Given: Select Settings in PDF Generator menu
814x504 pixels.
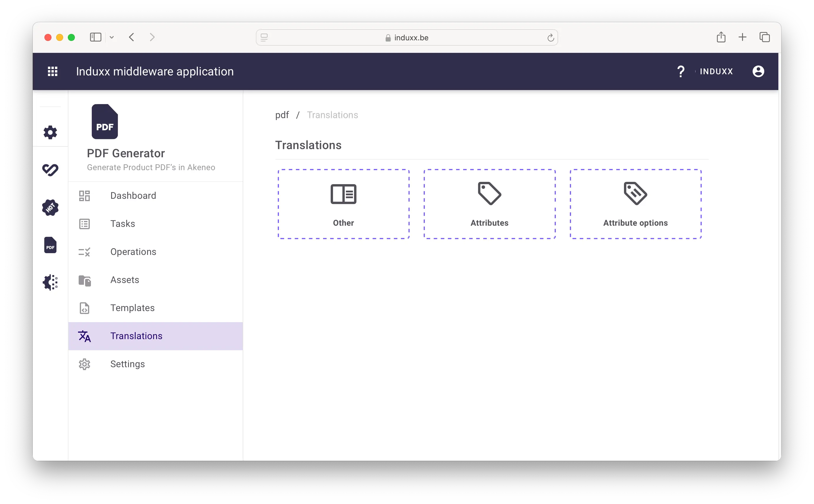Looking at the screenshot, I should 127,364.
